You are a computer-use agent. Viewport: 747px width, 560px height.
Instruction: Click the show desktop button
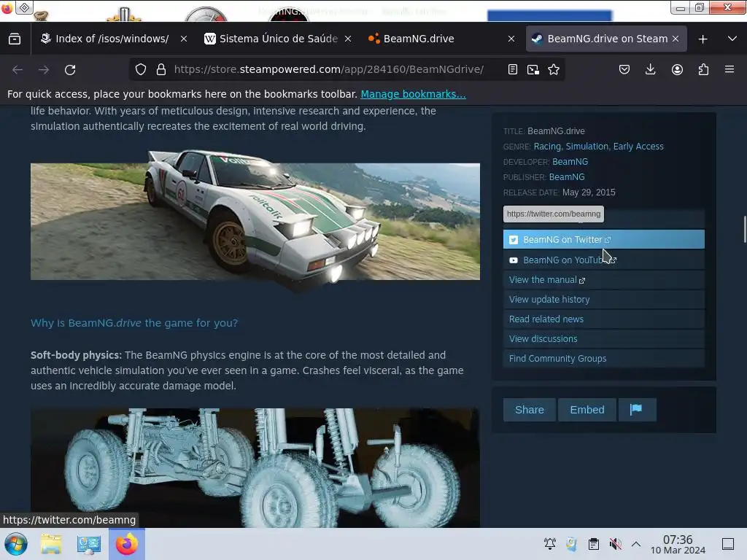pos(728,544)
